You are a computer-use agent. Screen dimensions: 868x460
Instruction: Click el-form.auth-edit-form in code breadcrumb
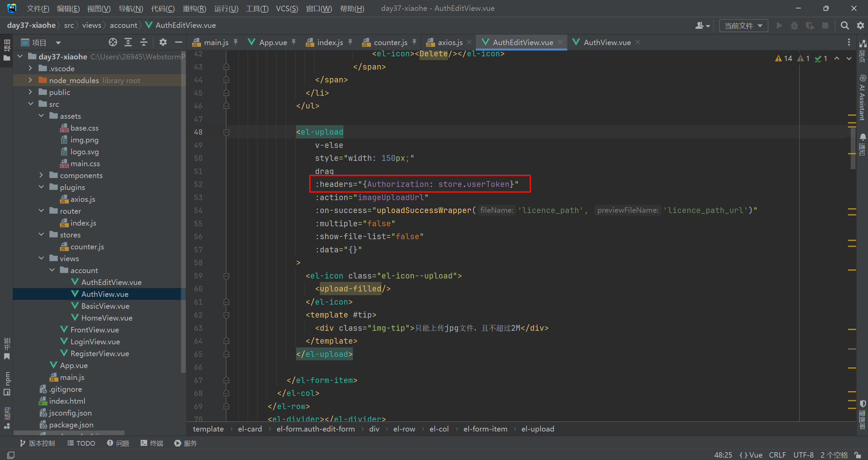coord(316,429)
